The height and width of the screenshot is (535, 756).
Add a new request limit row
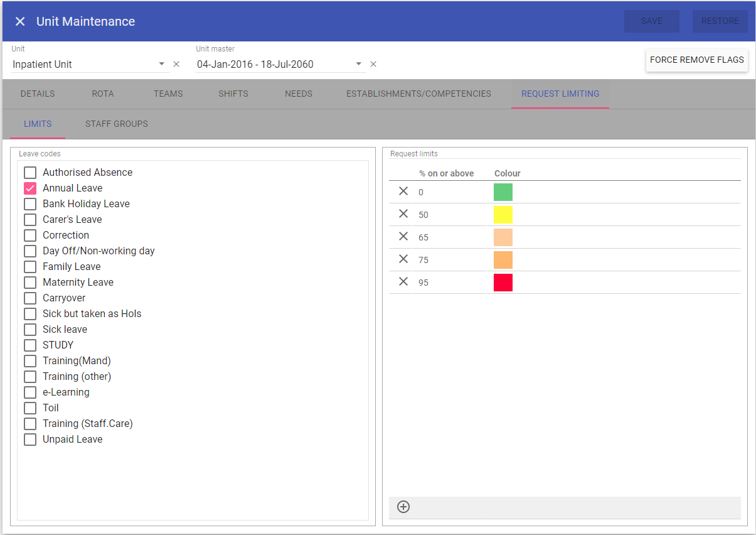tap(403, 507)
